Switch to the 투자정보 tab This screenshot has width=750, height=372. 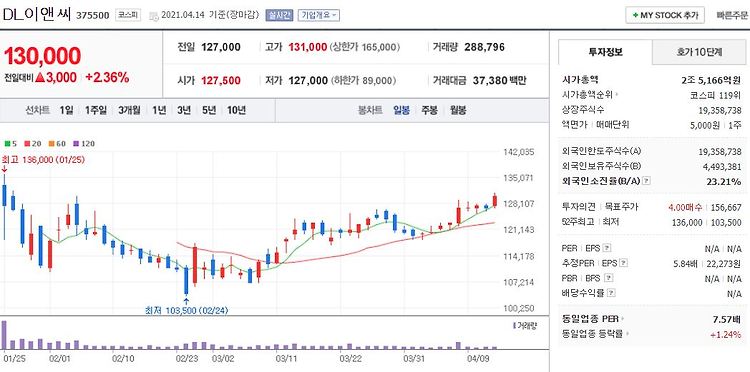pyautogui.click(x=605, y=52)
